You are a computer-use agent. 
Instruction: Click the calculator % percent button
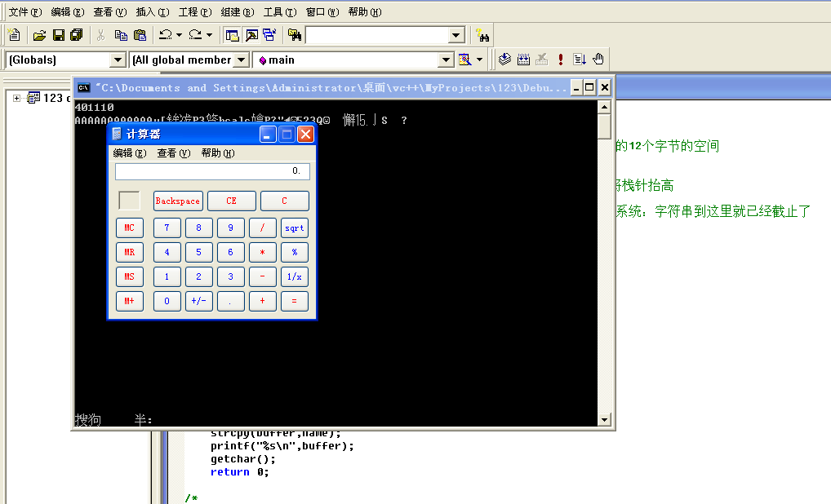click(x=294, y=253)
